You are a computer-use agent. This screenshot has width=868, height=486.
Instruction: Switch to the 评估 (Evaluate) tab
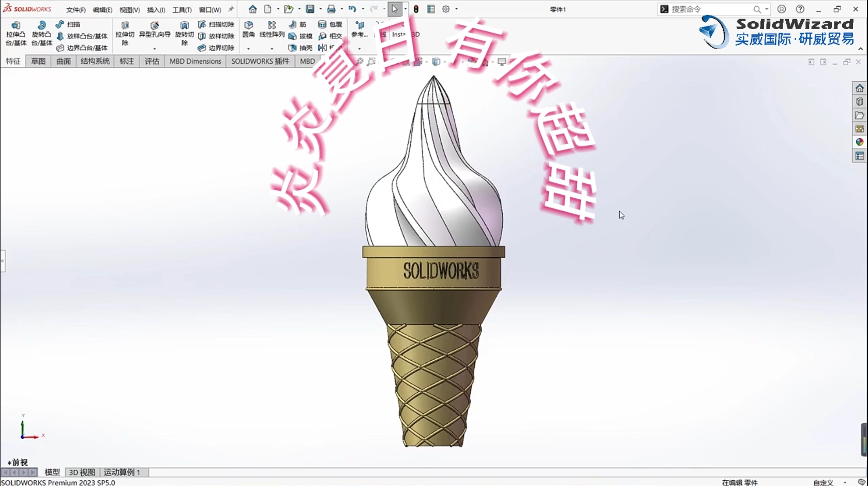(152, 61)
